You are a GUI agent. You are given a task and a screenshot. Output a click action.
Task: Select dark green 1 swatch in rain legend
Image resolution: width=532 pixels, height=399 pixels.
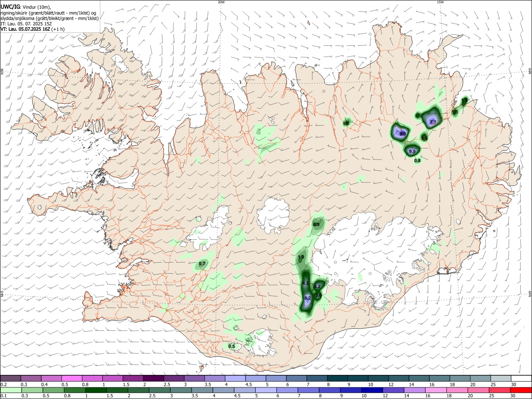(x=96, y=390)
